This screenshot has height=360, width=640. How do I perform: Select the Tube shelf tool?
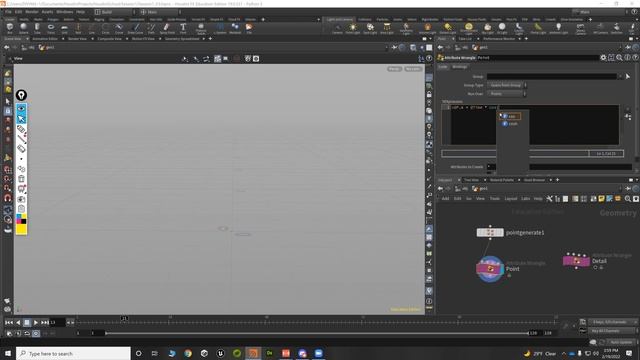click(x=37, y=28)
